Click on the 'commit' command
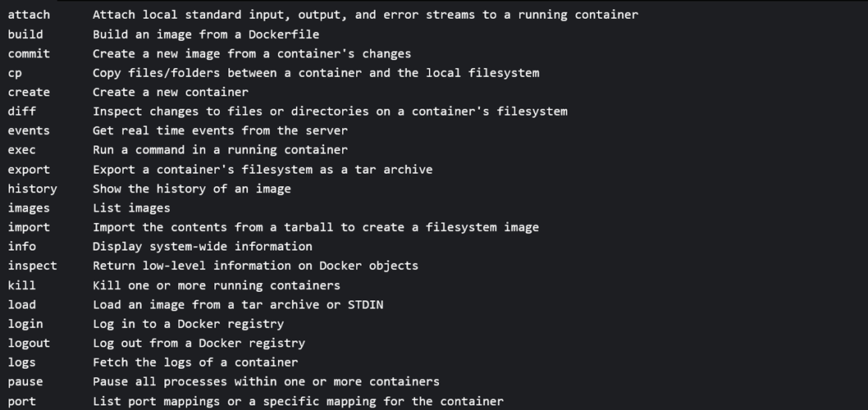The height and width of the screenshot is (410, 868). click(x=29, y=53)
